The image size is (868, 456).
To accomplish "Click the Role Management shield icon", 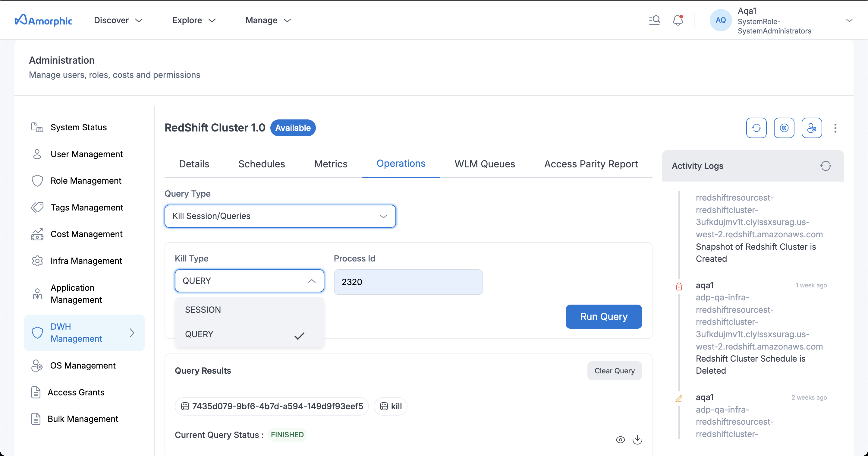I will [x=37, y=181].
